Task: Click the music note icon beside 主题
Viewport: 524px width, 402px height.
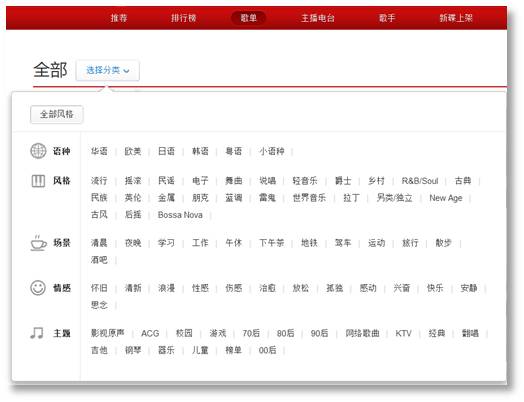Action: [37, 333]
